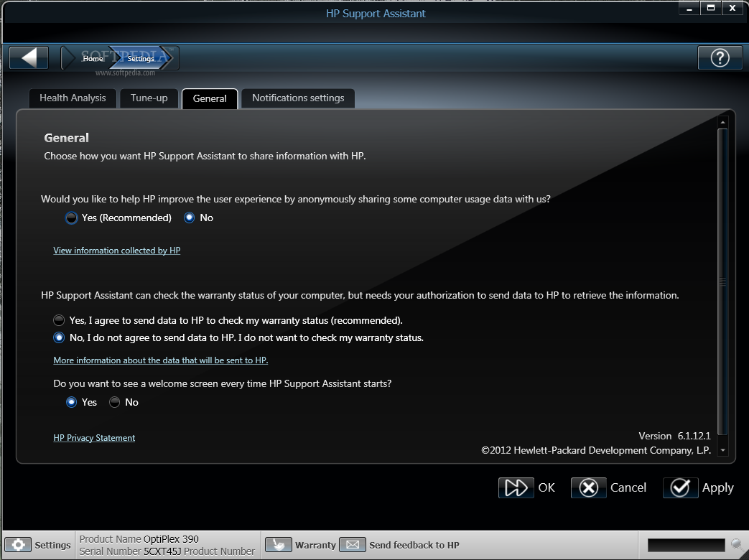Click the back arrow button
Image resolution: width=749 pixels, height=560 pixels.
click(29, 57)
